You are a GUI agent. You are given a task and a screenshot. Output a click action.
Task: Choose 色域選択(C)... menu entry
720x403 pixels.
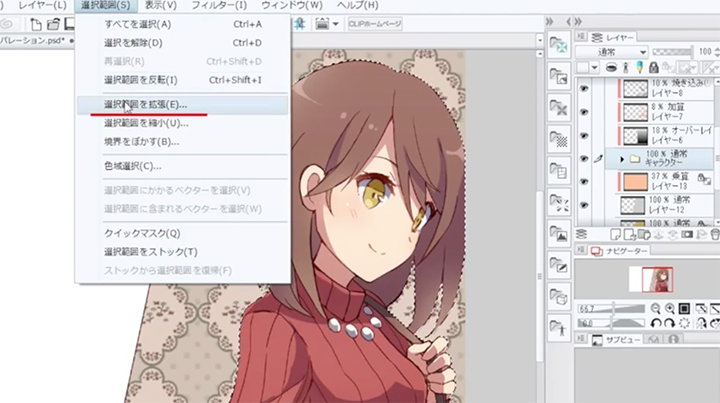pyautogui.click(x=183, y=166)
